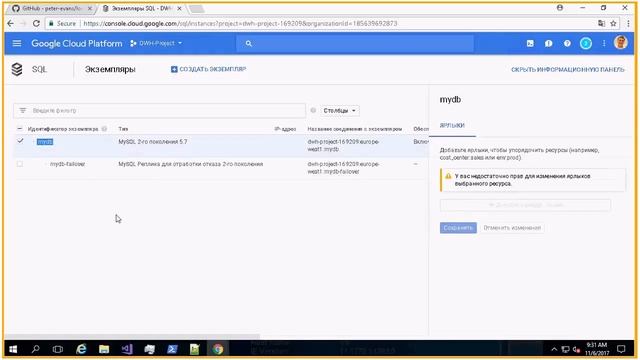The width and height of the screenshot is (640, 360).
Task: Open the Columns (Столбцы) dropdown
Action: tap(340, 111)
